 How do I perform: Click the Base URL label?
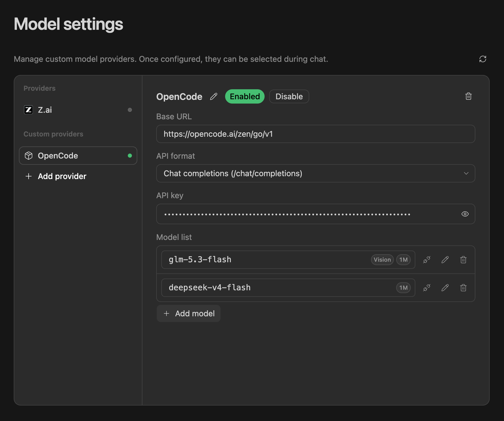click(x=174, y=117)
